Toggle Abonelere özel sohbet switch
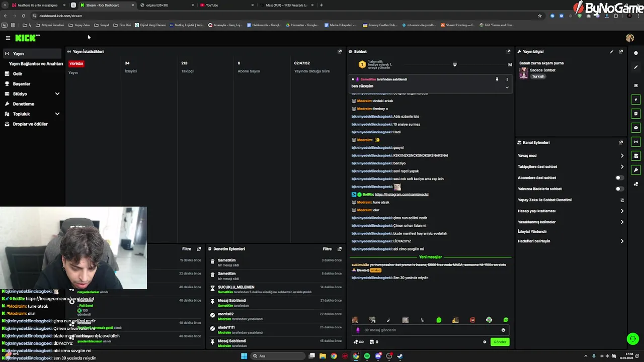 [x=620, y=177]
